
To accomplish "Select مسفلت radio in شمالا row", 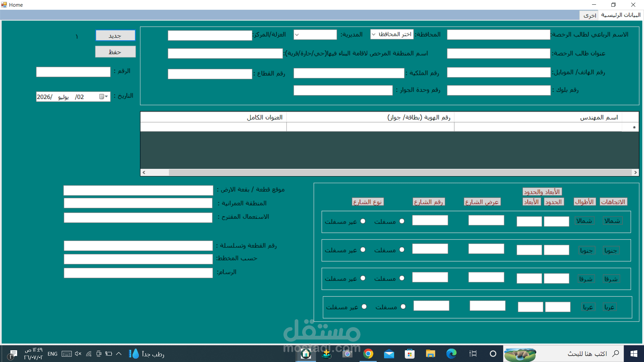I will pos(402,221).
